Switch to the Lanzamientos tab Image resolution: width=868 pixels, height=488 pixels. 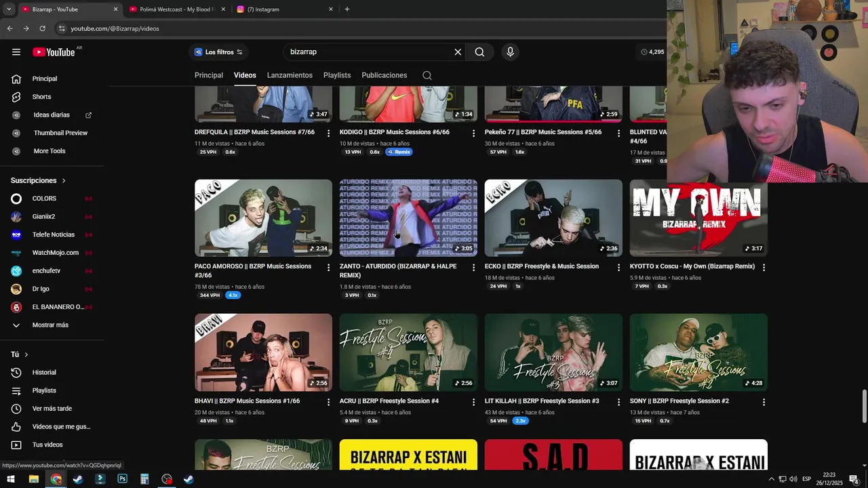point(290,75)
